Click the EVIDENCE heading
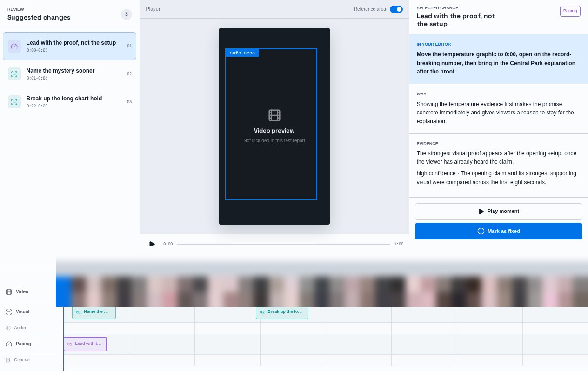This screenshot has width=588, height=371. [428, 144]
